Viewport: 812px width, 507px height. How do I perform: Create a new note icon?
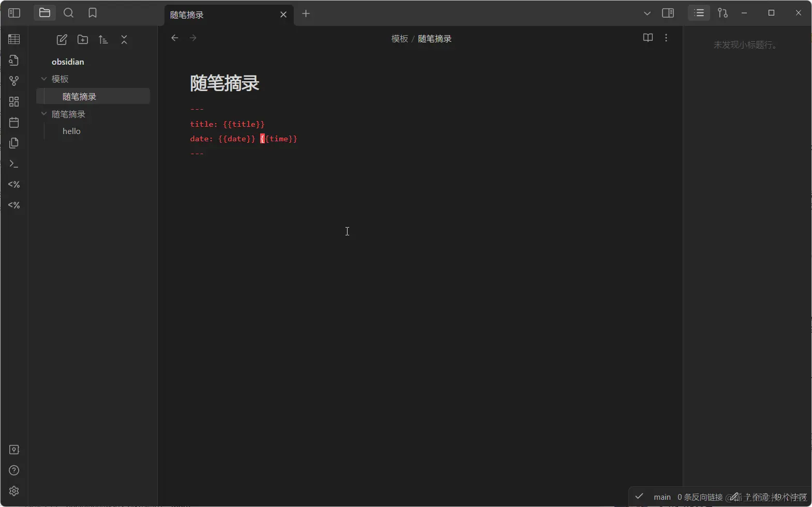coord(62,39)
